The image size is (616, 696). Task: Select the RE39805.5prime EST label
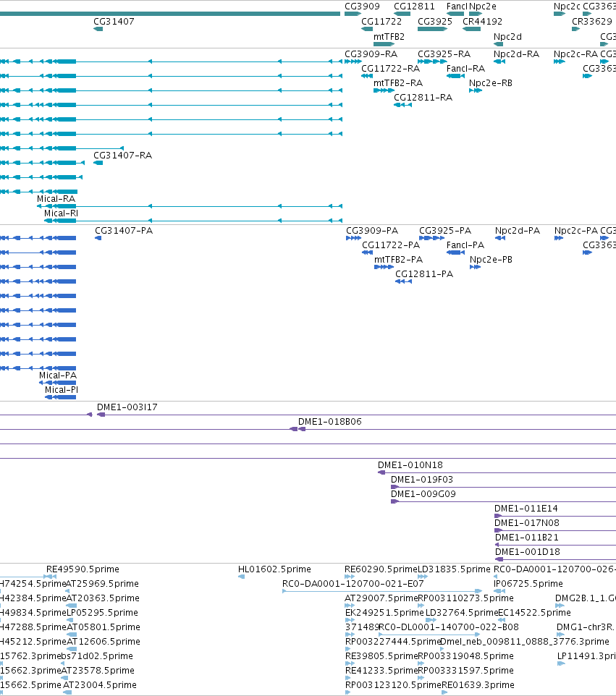[x=381, y=656]
